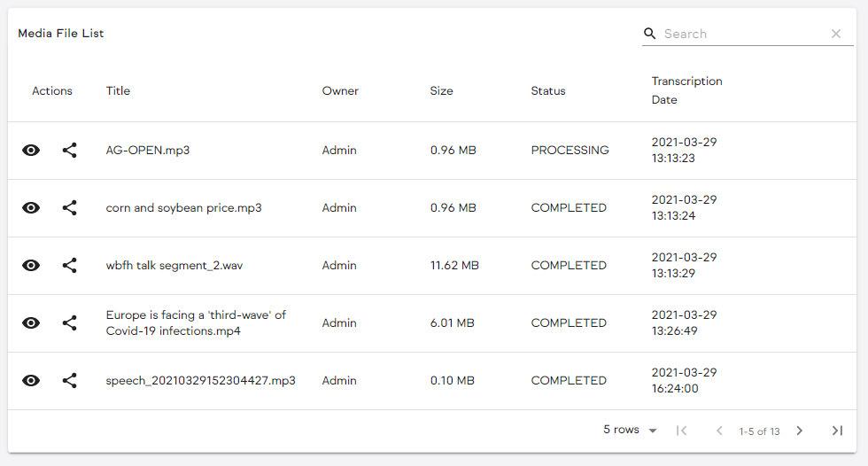Share the AG-OPEN.mp3 file
Viewport: 868px width, 466px height.
click(x=69, y=150)
